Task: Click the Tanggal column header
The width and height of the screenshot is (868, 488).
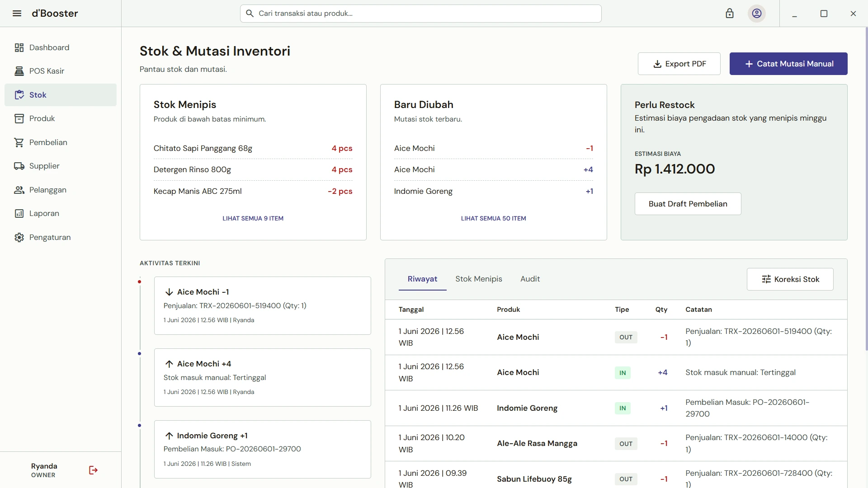Action: tap(411, 310)
